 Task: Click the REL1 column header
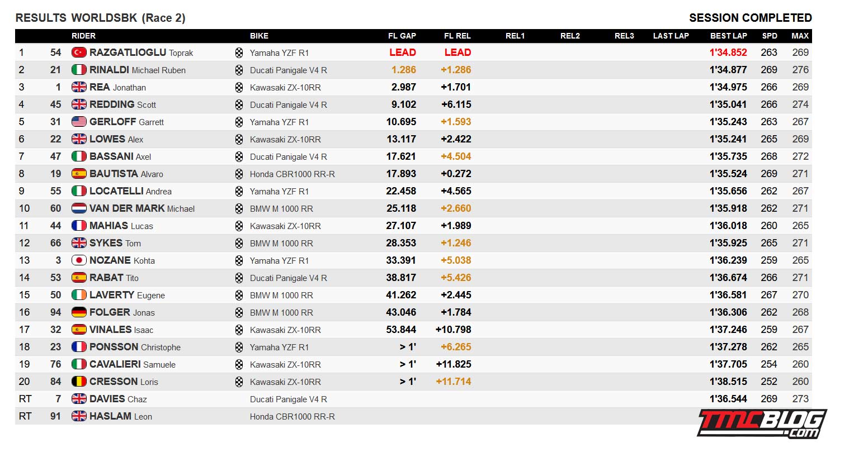coord(515,36)
